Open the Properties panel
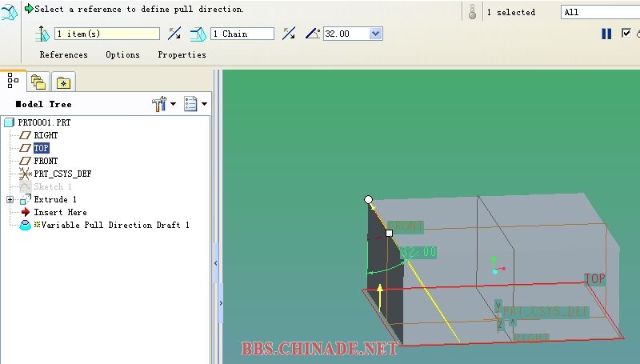Image resolution: width=640 pixels, height=364 pixels. [x=182, y=54]
